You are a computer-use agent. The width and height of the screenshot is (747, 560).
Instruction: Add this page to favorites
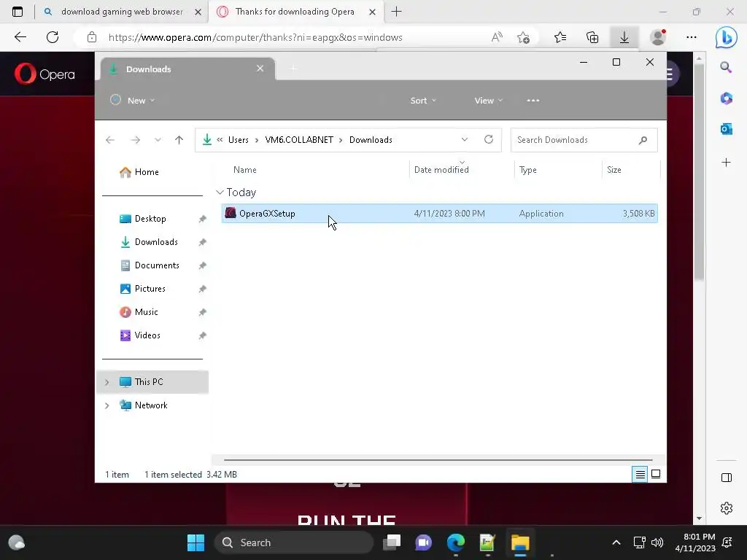point(523,37)
